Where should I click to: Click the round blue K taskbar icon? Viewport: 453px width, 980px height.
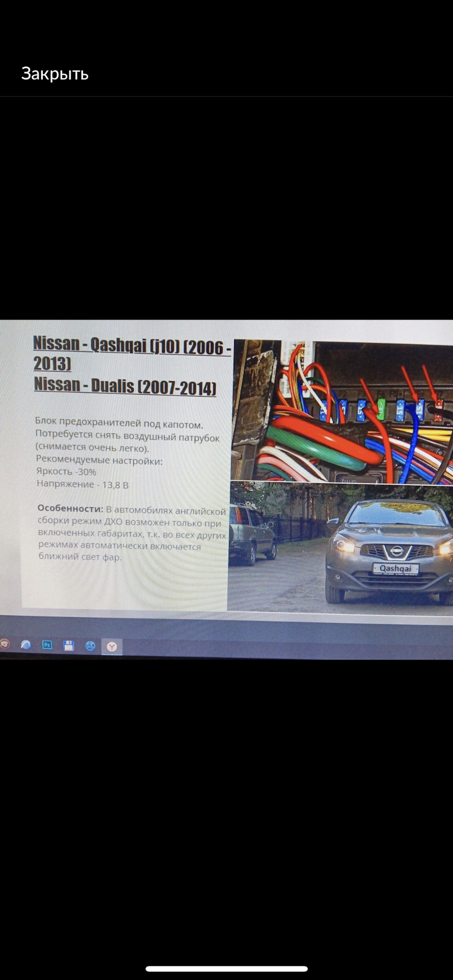point(90,646)
